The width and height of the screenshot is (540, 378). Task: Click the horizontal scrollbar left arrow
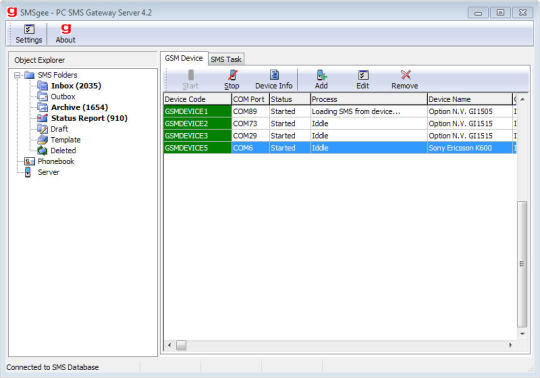point(169,345)
